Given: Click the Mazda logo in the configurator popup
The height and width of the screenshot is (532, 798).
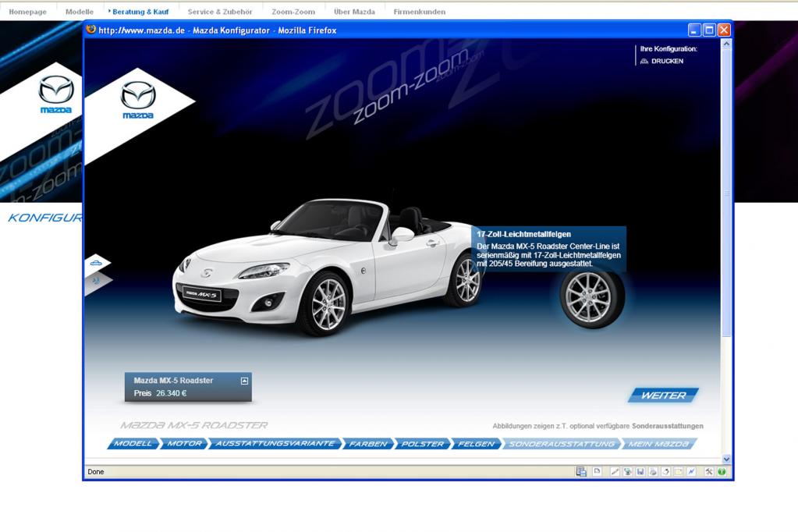Looking at the screenshot, I should click(x=138, y=100).
